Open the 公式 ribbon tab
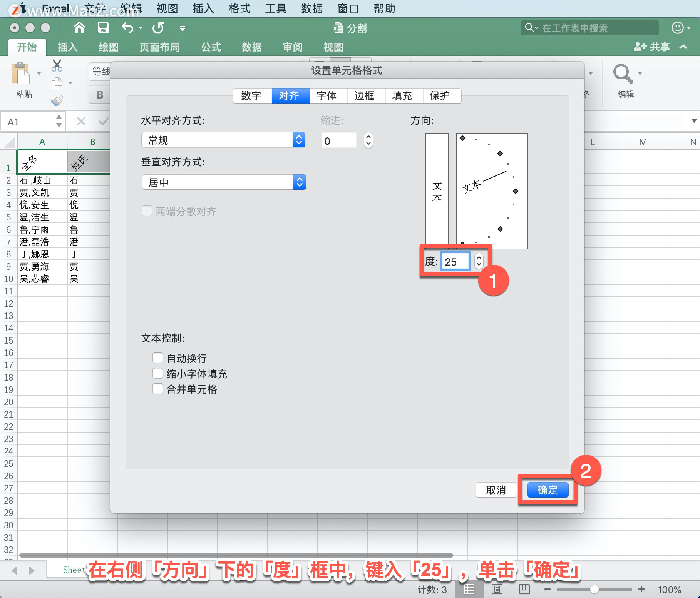700x598 pixels. tap(211, 47)
